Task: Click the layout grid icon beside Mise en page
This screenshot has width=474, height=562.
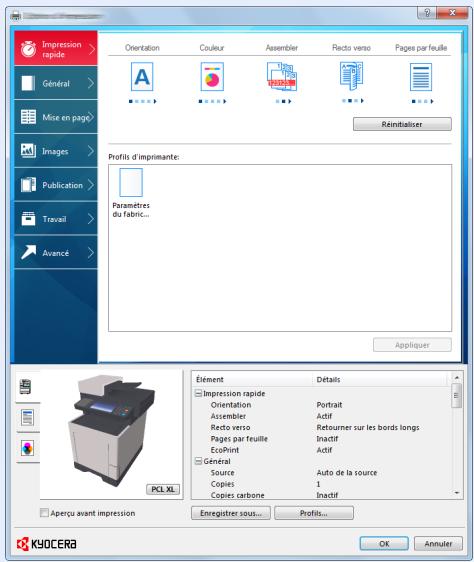Action: click(28, 117)
